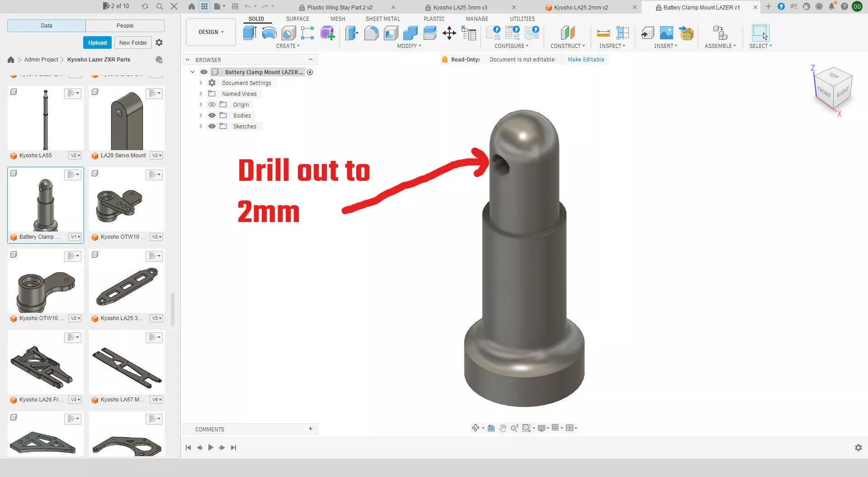This screenshot has height=477, width=868.
Task: Toggle visibility of Bodies folder
Action: [212, 115]
